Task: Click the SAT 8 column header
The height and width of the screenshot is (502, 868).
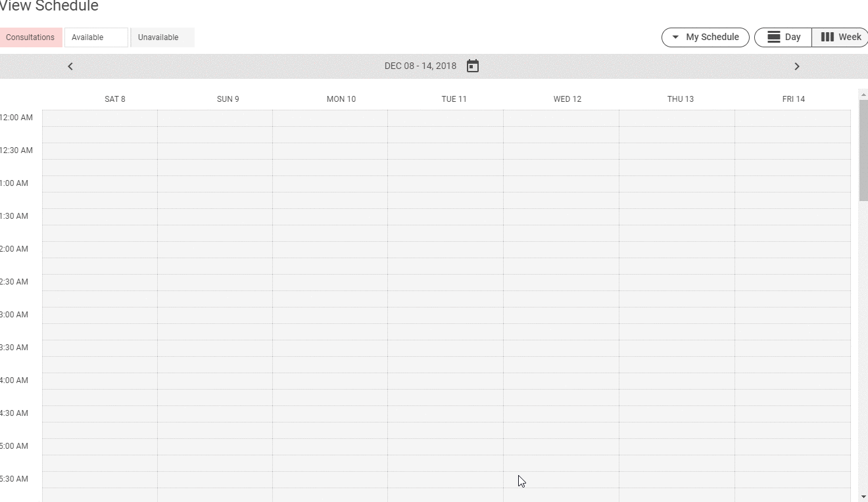Action: coord(115,99)
